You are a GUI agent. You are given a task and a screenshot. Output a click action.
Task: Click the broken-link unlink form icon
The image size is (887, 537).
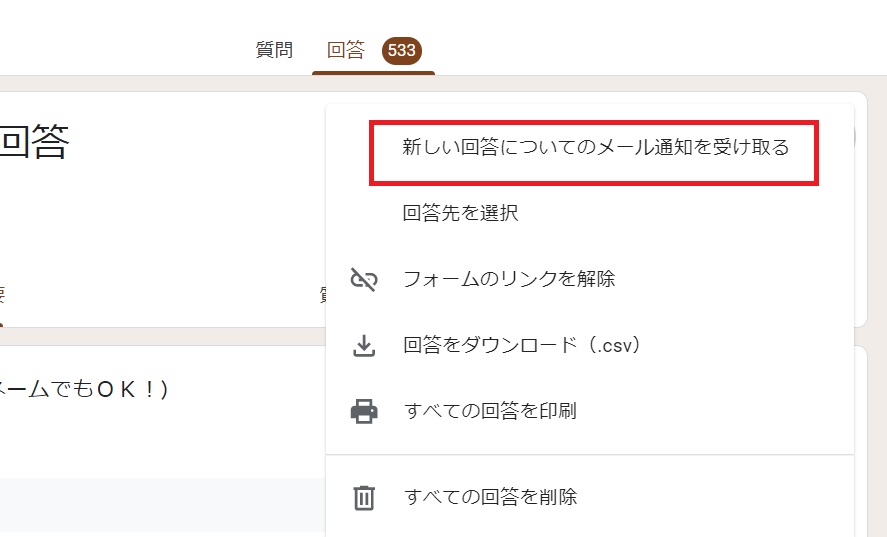(364, 279)
